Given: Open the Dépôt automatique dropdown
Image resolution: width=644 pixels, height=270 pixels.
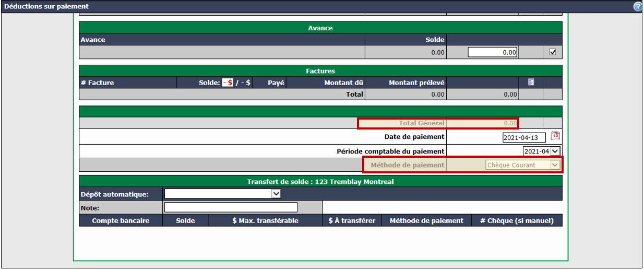Looking at the screenshot, I should [223, 194].
